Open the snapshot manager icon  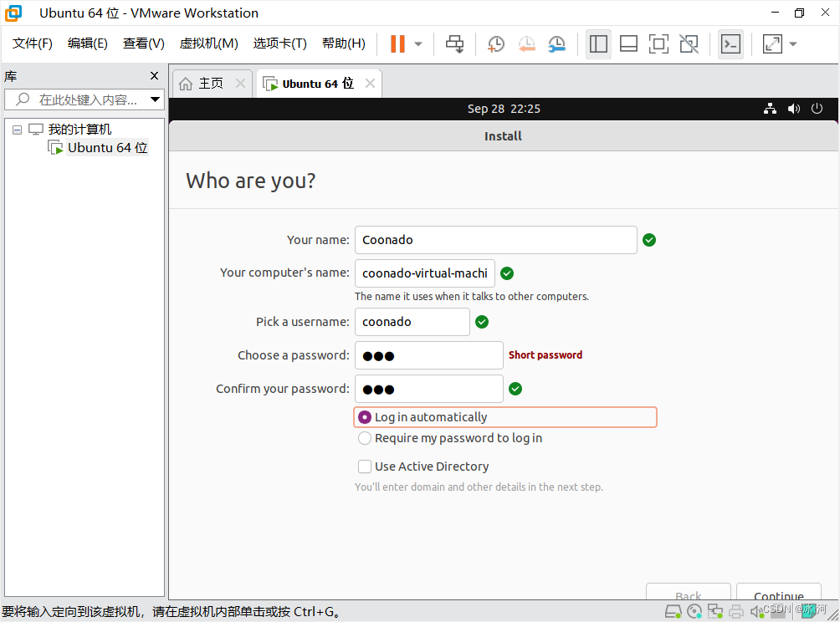click(x=557, y=44)
